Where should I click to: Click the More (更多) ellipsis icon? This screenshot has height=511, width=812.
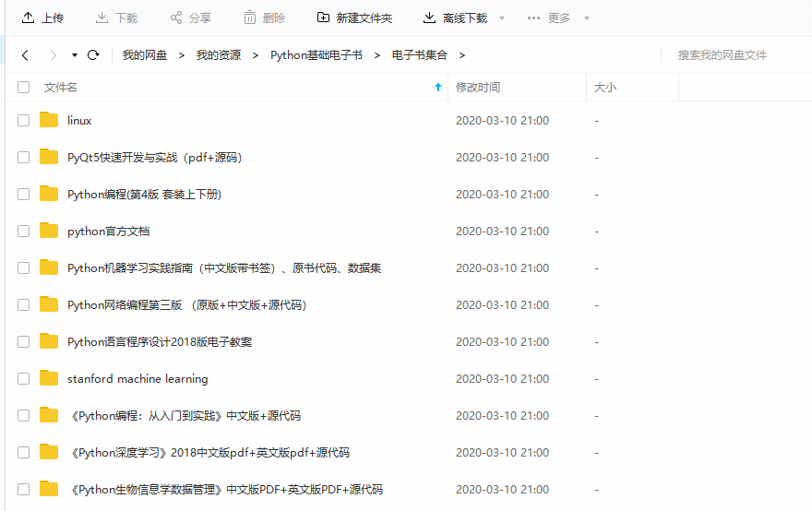[x=533, y=18]
